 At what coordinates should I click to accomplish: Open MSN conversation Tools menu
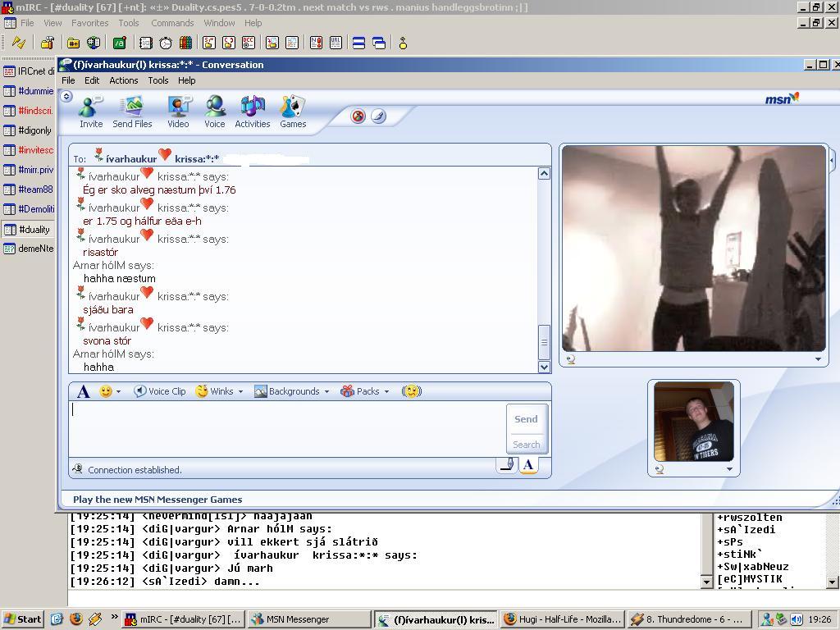[158, 80]
